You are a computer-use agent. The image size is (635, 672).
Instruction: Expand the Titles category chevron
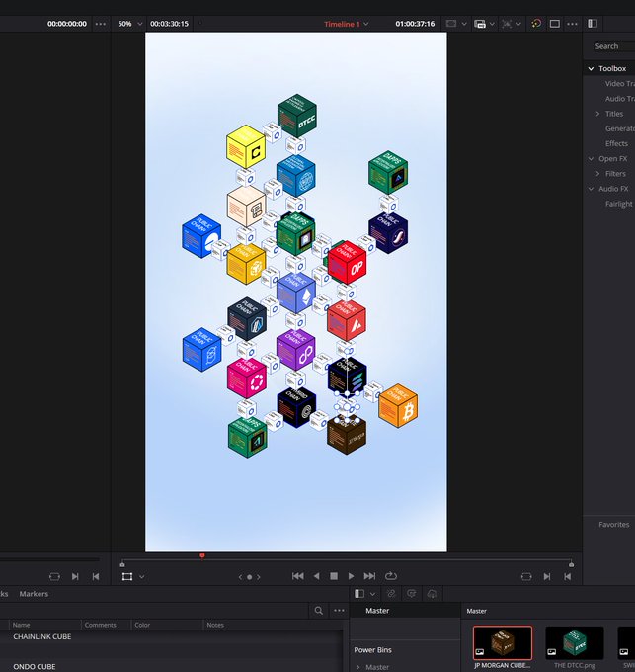point(597,114)
